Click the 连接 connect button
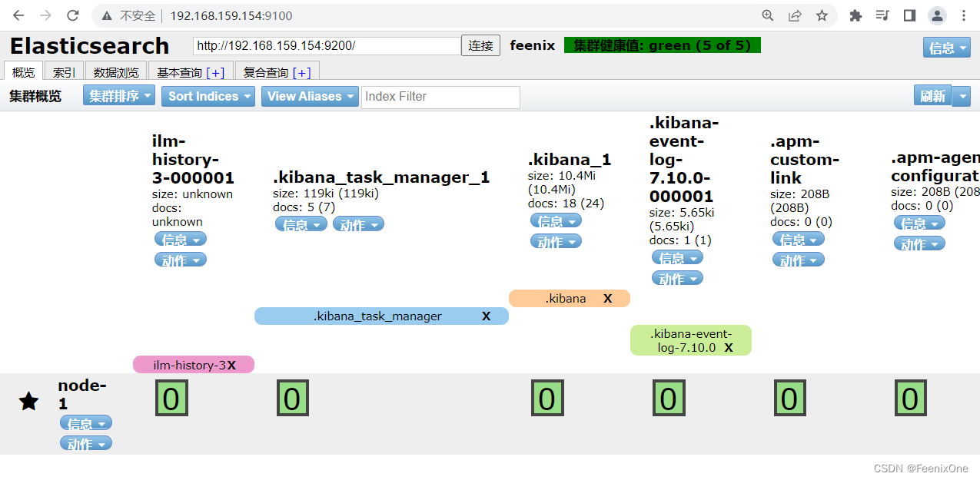The height and width of the screenshot is (480, 980). [480, 45]
